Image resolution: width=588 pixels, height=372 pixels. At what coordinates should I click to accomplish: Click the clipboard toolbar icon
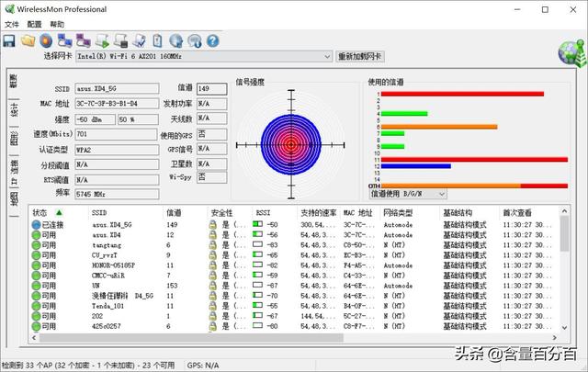(x=157, y=40)
